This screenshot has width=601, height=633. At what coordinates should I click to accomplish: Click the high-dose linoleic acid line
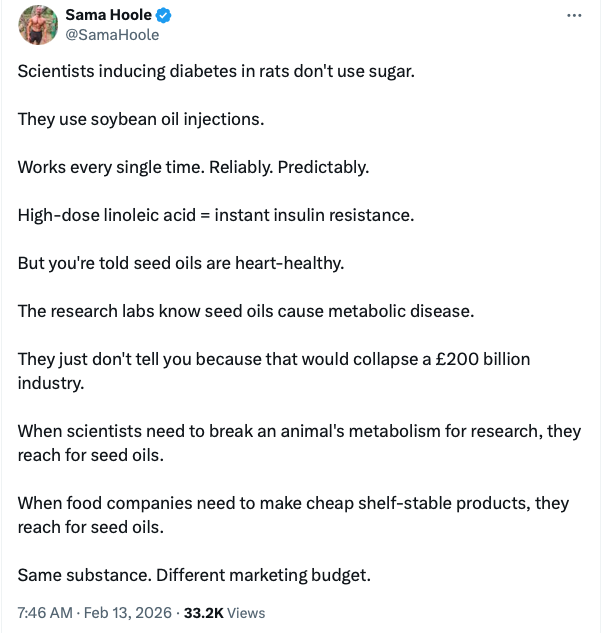point(215,215)
